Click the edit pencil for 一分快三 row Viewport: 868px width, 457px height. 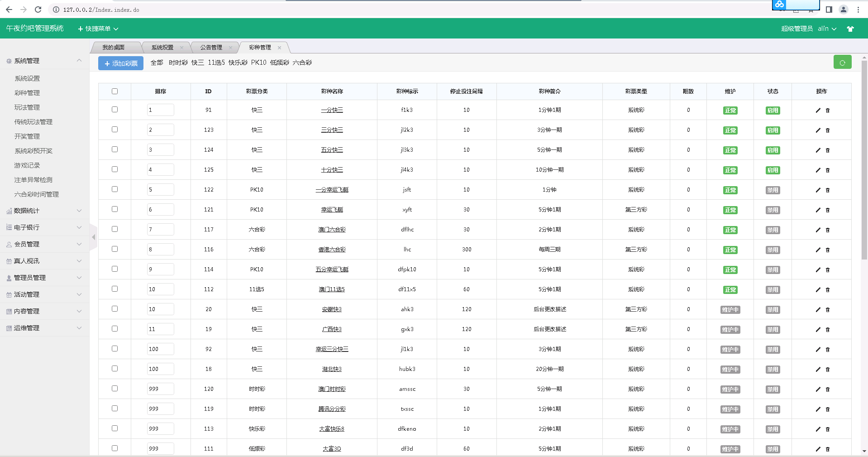click(818, 111)
